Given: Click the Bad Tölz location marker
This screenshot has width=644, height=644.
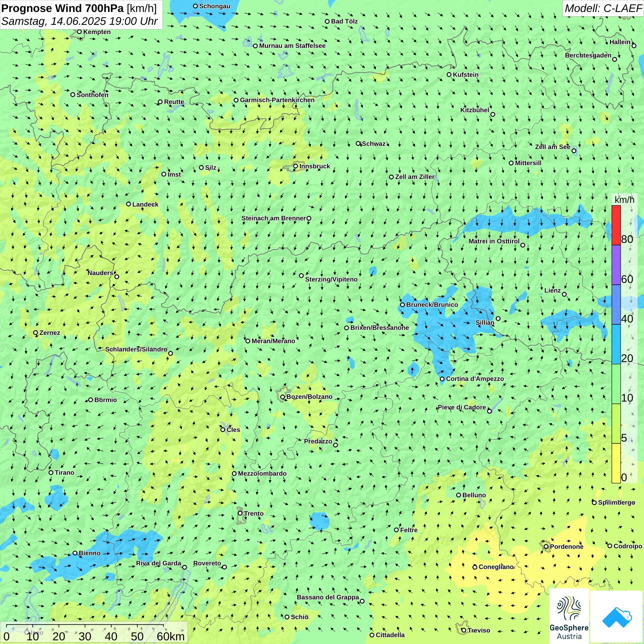Looking at the screenshot, I should (x=328, y=21).
